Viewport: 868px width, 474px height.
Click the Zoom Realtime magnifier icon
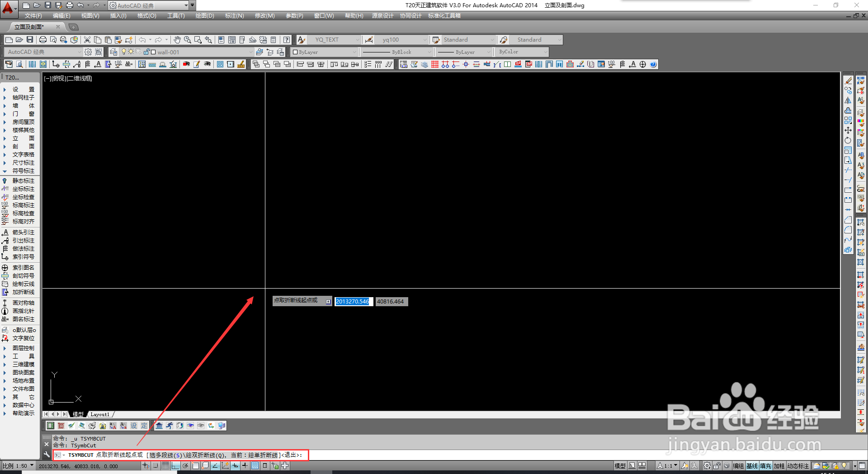pyautogui.click(x=187, y=40)
